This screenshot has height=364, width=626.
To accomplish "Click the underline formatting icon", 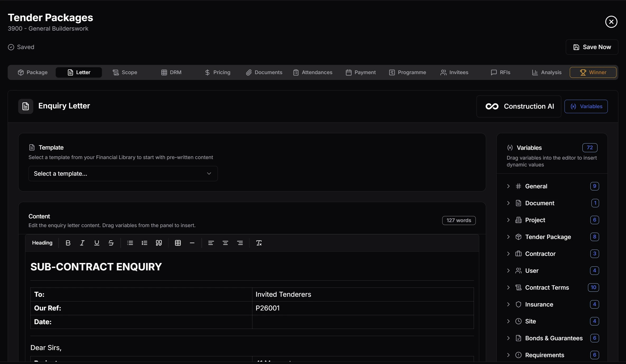I will [97, 243].
